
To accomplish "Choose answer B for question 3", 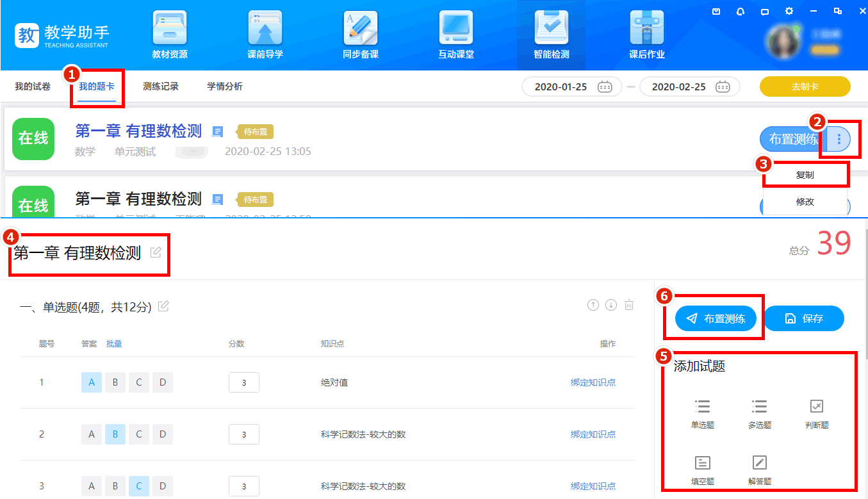I will tap(115, 486).
